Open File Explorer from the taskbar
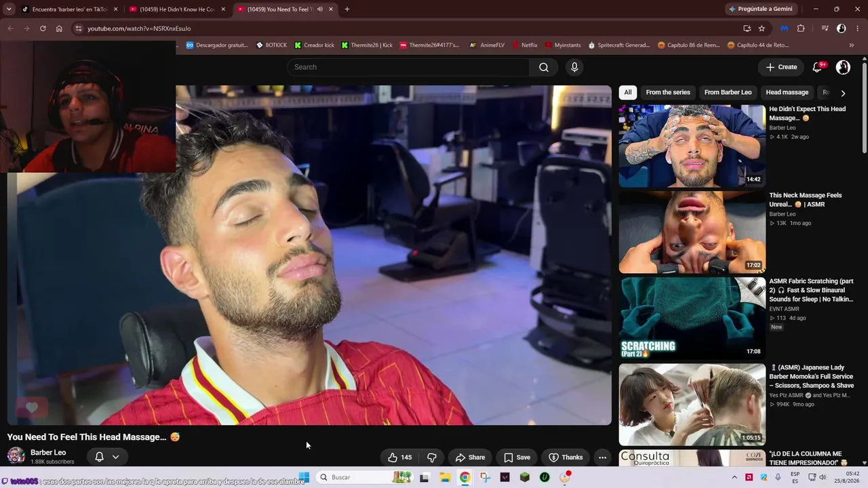This screenshot has height=488, width=868. [x=445, y=477]
